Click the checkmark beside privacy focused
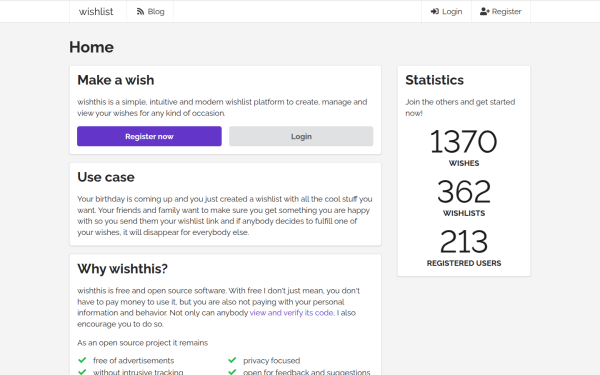The width and height of the screenshot is (600, 375). [x=232, y=360]
